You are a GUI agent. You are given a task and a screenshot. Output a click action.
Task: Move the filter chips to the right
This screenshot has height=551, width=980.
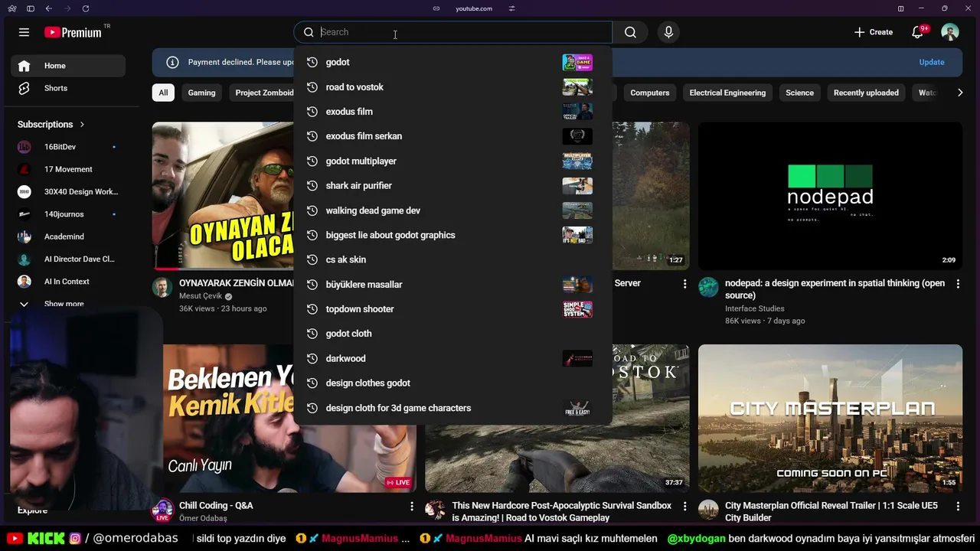[960, 93]
